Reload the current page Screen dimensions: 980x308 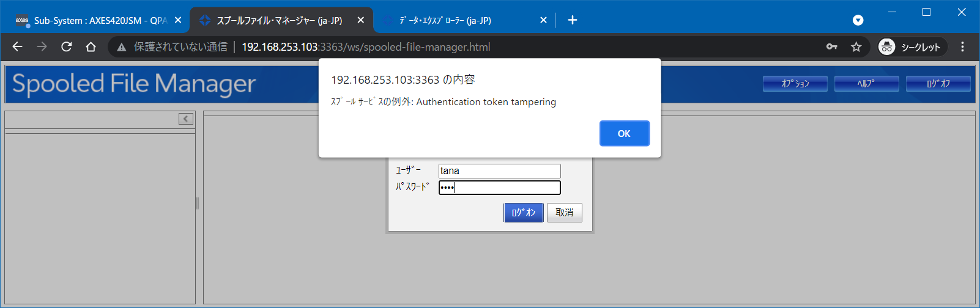66,47
